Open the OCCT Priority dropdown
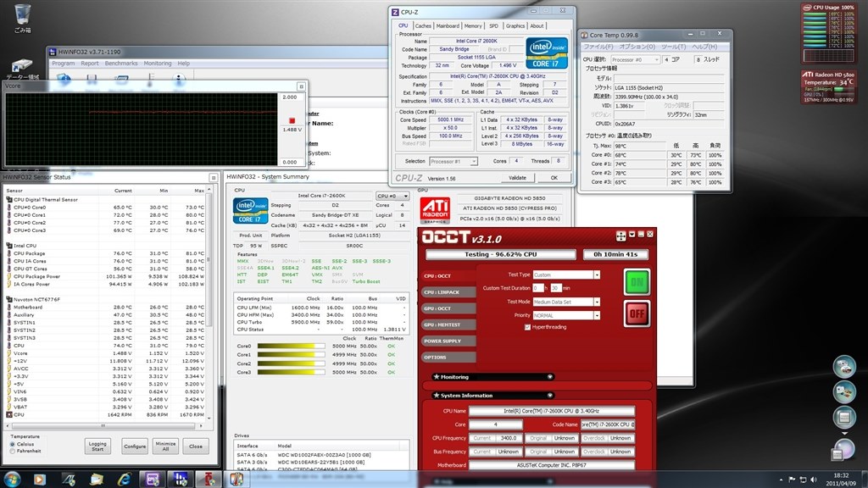868x488 pixels. click(x=597, y=315)
